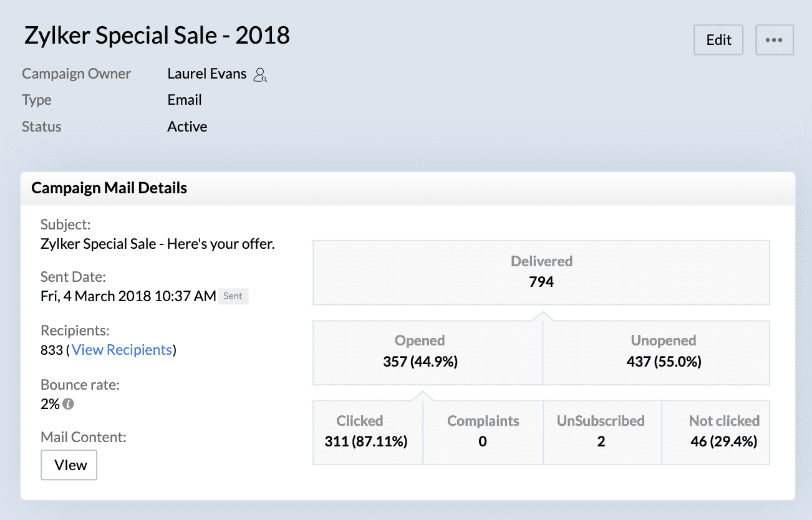Select the Unopened 437 (55.0%) box
The image size is (812, 520).
(657, 352)
